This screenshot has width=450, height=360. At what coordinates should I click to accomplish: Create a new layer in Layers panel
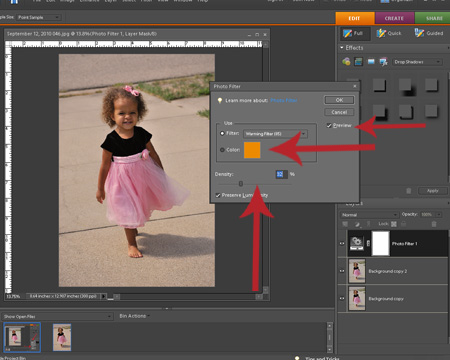click(345, 224)
